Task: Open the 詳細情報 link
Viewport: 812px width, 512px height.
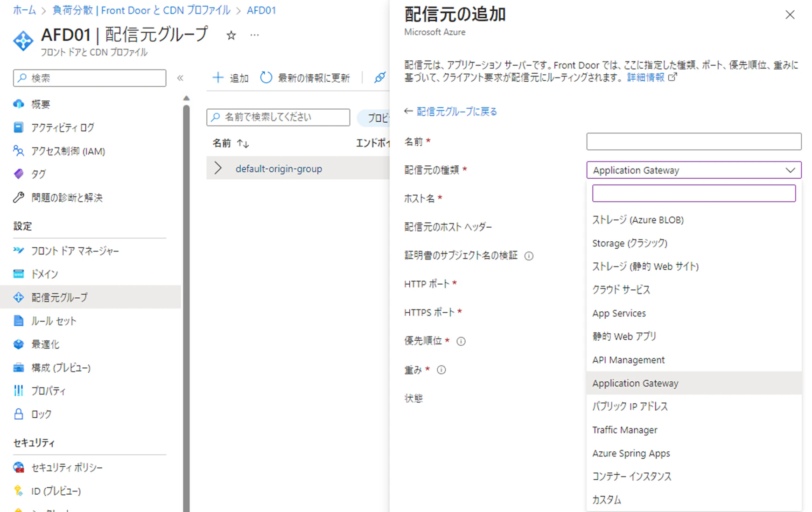Action: click(646, 77)
